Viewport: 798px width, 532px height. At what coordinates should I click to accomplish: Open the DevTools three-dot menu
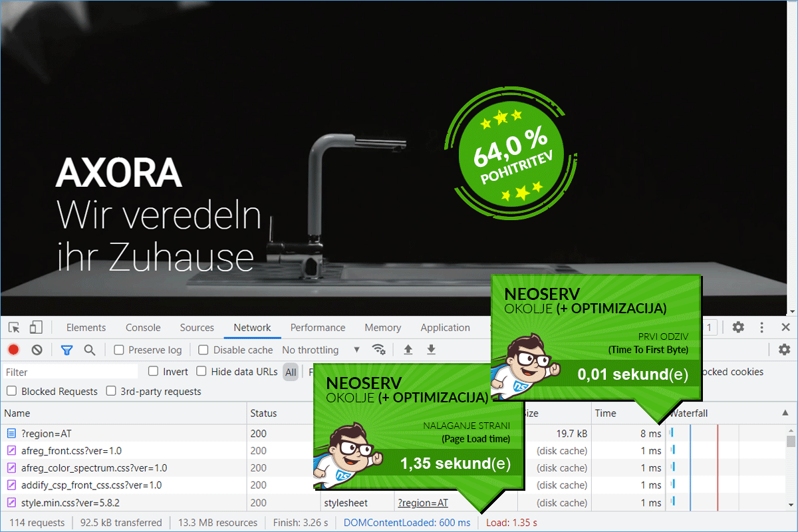pos(762,327)
